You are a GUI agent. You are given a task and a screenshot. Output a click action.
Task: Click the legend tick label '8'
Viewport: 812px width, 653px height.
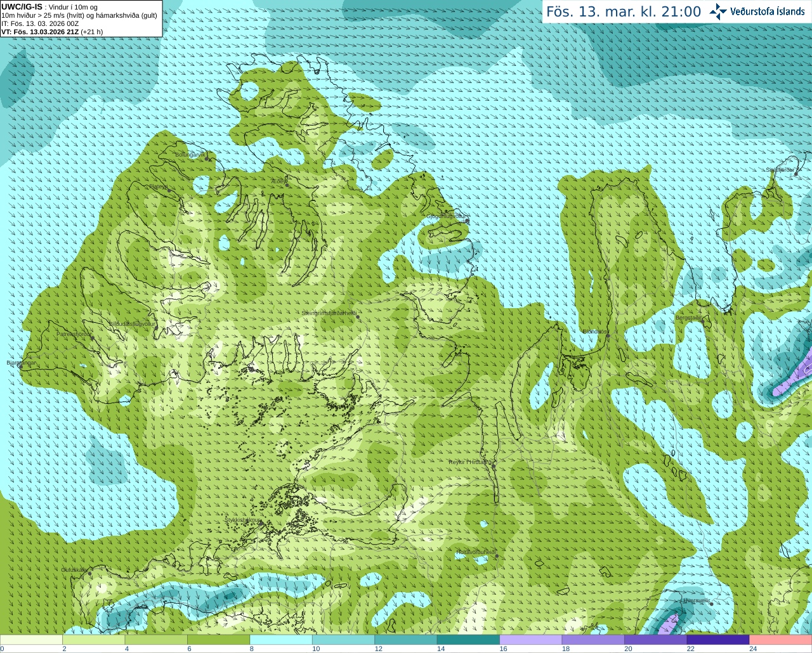coord(252,649)
